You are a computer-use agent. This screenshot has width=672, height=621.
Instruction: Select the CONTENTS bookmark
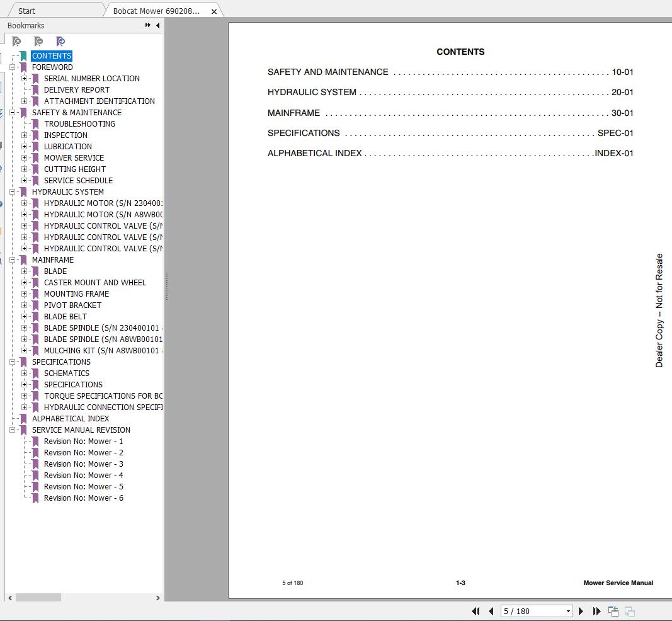pos(52,55)
